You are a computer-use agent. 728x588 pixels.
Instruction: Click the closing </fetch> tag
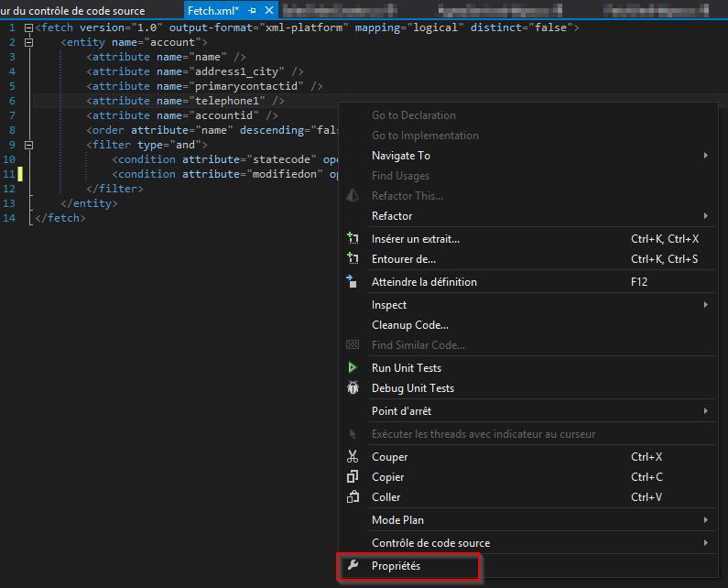(60, 218)
